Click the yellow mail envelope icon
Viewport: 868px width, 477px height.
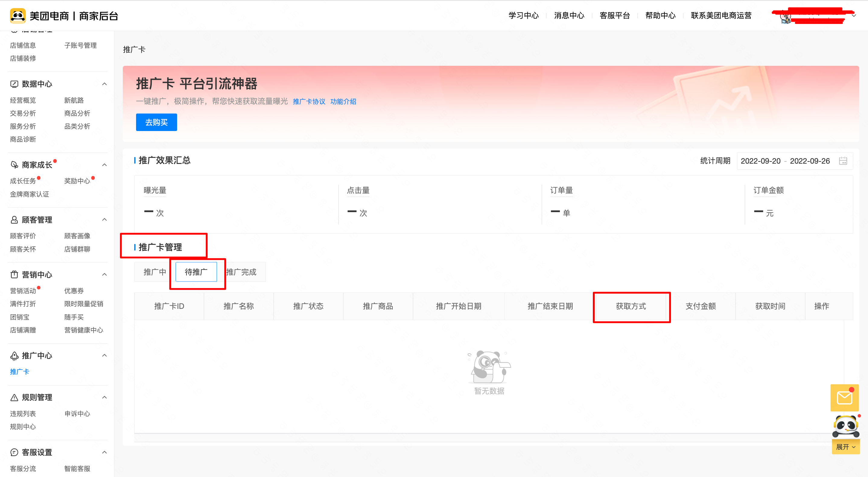pyautogui.click(x=844, y=398)
